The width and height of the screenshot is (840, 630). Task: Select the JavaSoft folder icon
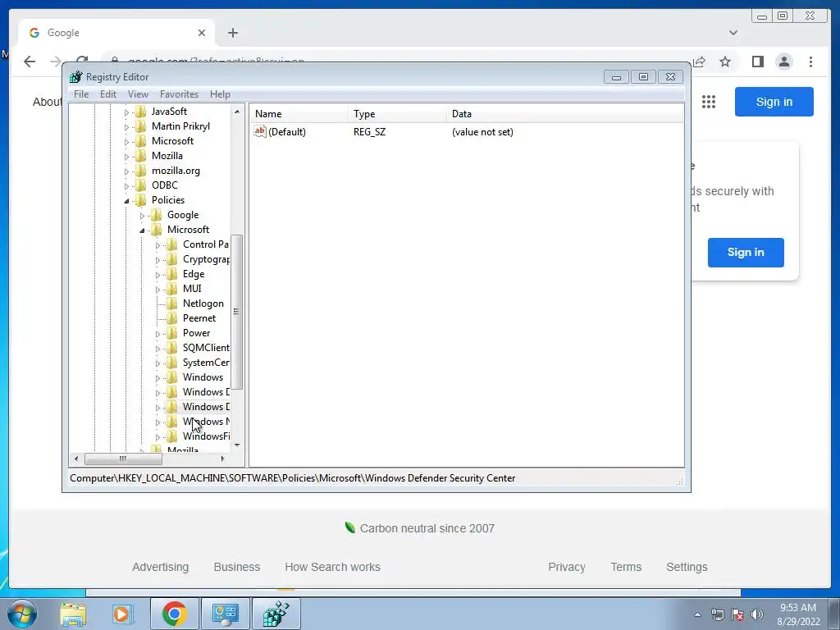(x=141, y=112)
